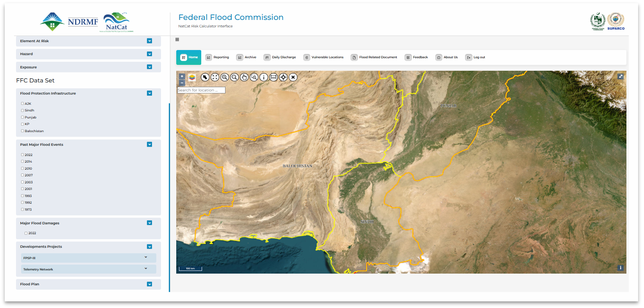This screenshot has height=308, width=644.
Task: Open the map layers switcher icon
Action: [x=192, y=77]
